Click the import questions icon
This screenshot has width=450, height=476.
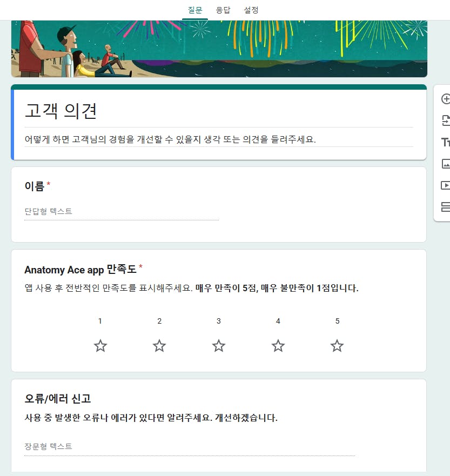[446, 120]
